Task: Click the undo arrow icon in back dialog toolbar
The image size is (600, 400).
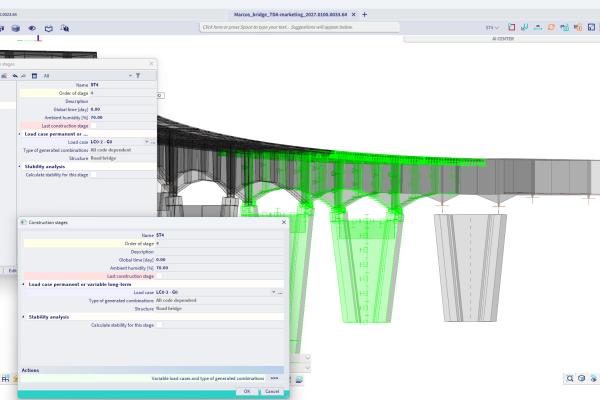Action: click(15, 76)
